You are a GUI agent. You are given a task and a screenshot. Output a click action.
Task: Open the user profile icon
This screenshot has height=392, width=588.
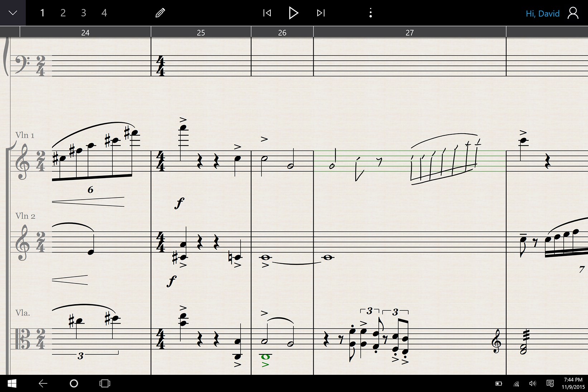click(573, 13)
